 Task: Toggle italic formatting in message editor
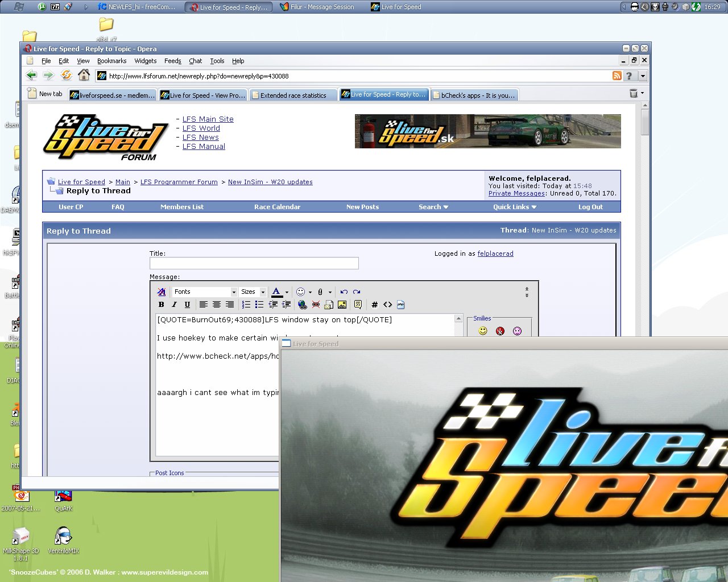click(175, 305)
